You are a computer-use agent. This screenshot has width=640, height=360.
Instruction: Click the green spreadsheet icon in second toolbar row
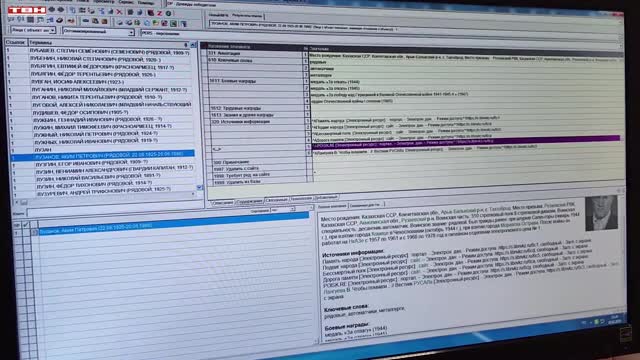(x=173, y=23)
